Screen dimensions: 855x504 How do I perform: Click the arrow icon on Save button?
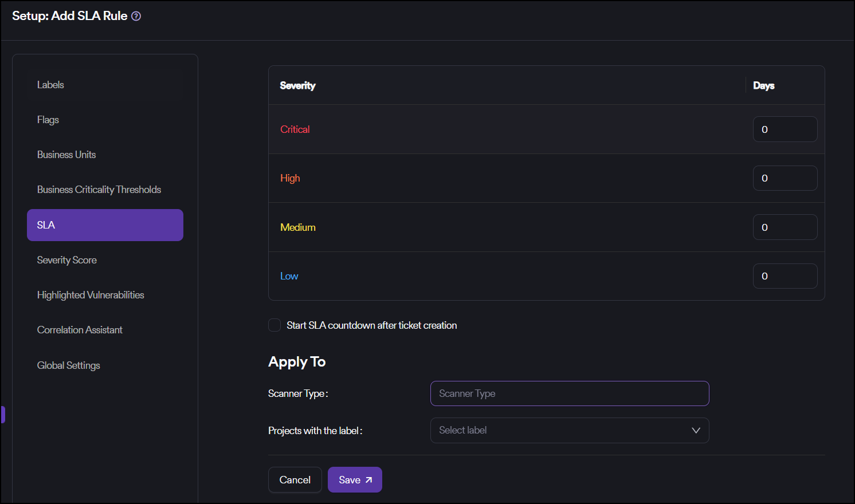(x=368, y=480)
